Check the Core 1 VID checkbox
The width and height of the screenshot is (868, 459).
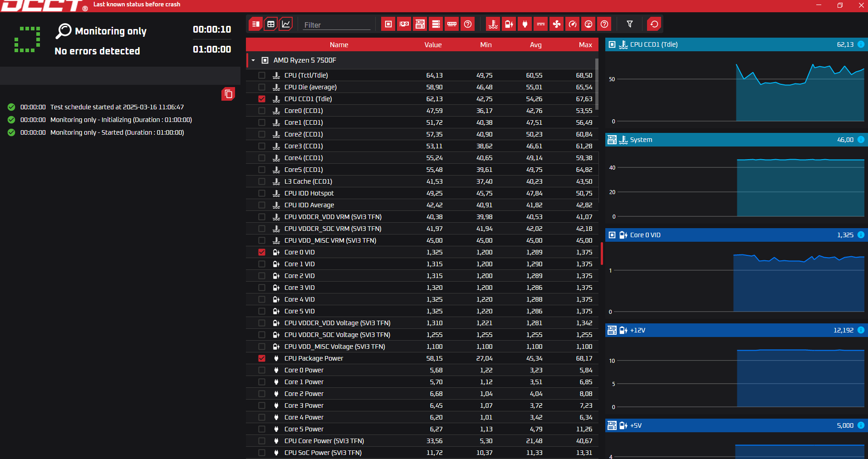pyautogui.click(x=262, y=264)
